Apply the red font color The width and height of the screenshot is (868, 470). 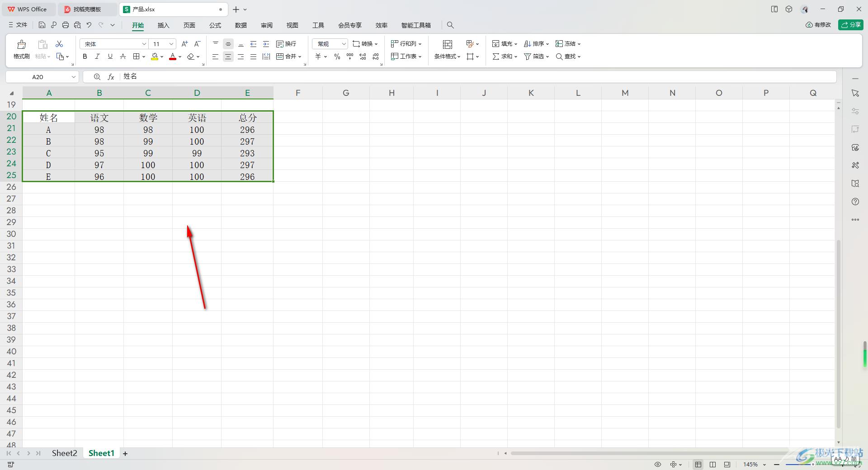click(x=172, y=56)
